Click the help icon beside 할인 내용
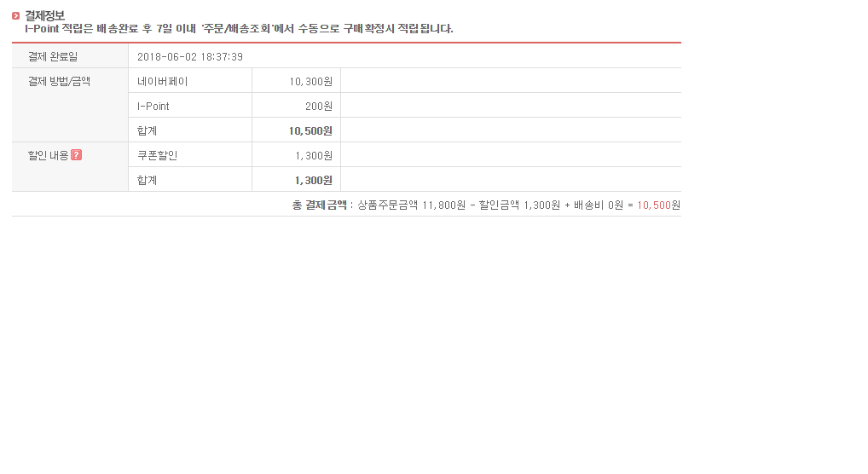This screenshot has width=868, height=474. coord(77,155)
